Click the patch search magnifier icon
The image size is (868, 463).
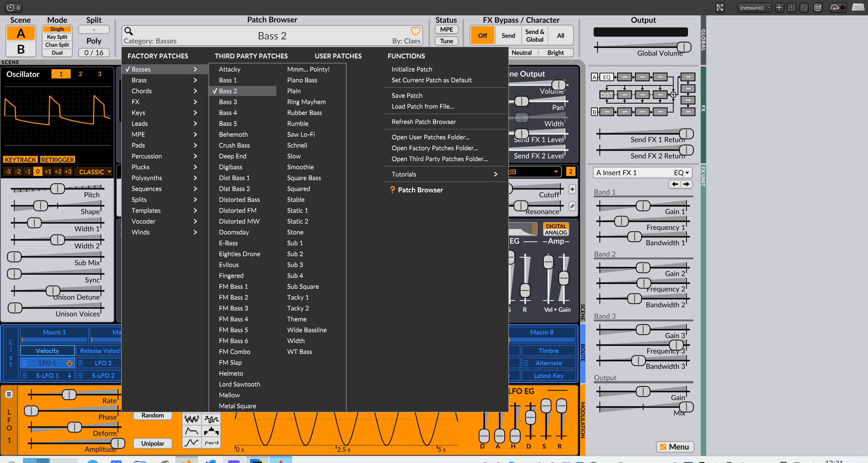(128, 31)
